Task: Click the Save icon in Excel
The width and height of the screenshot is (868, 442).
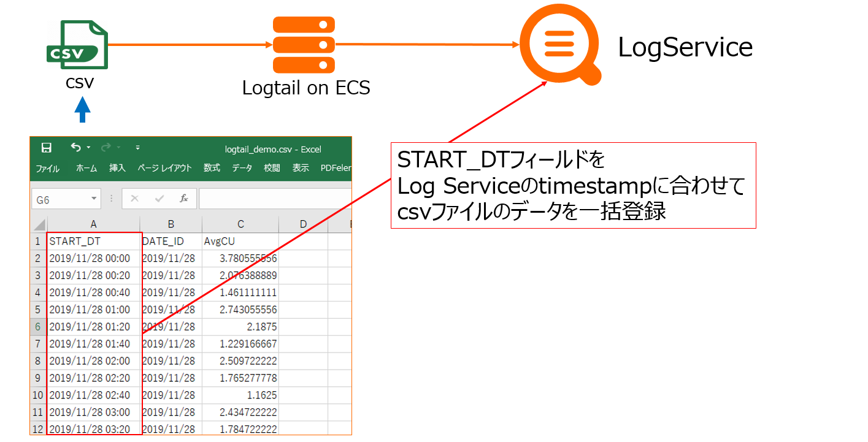Action: [46, 148]
